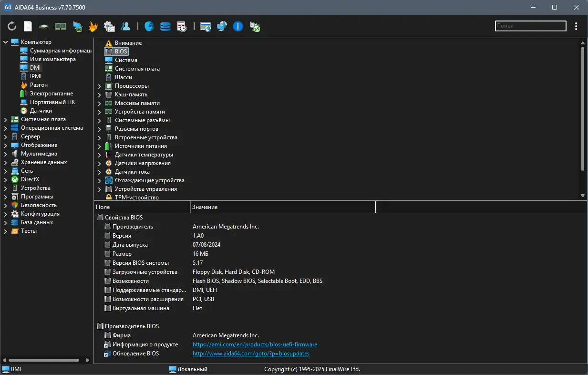The image size is (588, 375).
Task: Expand the Отображение sidebar node
Action: (5, 145)
